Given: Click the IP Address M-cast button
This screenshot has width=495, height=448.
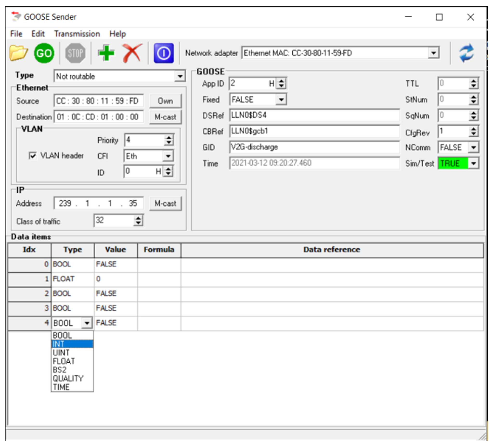Looking at the screenshot, I should click(x=165, y=203).
